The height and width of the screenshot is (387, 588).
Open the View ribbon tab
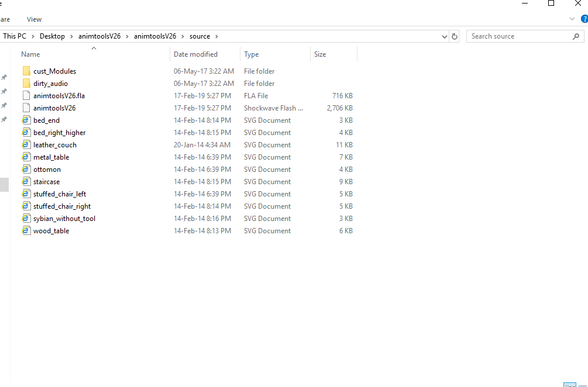[x=35, y=19]
